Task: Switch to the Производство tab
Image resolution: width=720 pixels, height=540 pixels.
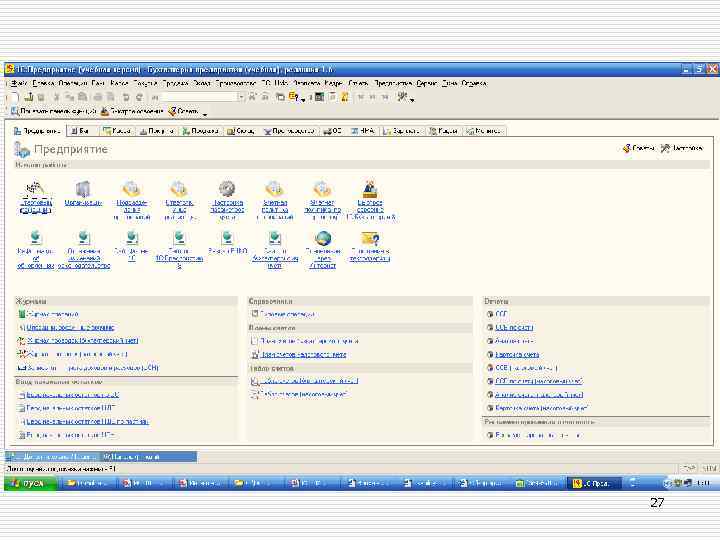Action: [290, 131]
